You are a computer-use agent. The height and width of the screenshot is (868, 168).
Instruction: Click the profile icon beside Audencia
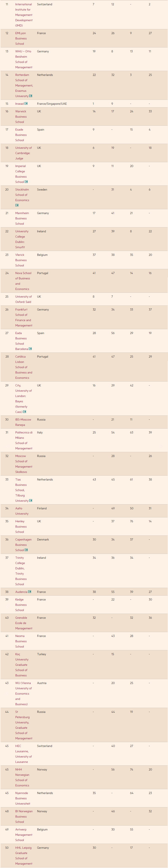(30, 592)
